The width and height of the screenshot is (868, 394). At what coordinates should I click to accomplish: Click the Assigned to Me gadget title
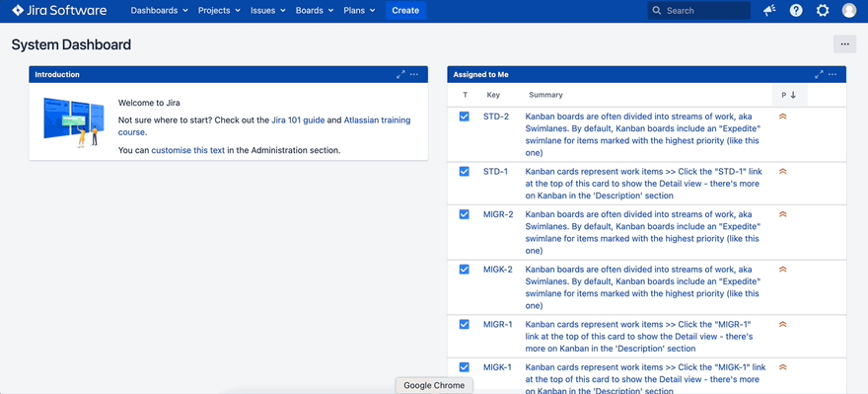[480, 74]
